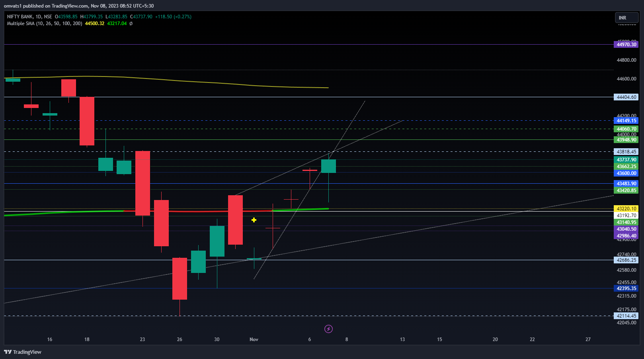The width and height of the screenshot is (644, 359).
Task: Click the 44800.00 axis tick
Action: pos(626,60)
